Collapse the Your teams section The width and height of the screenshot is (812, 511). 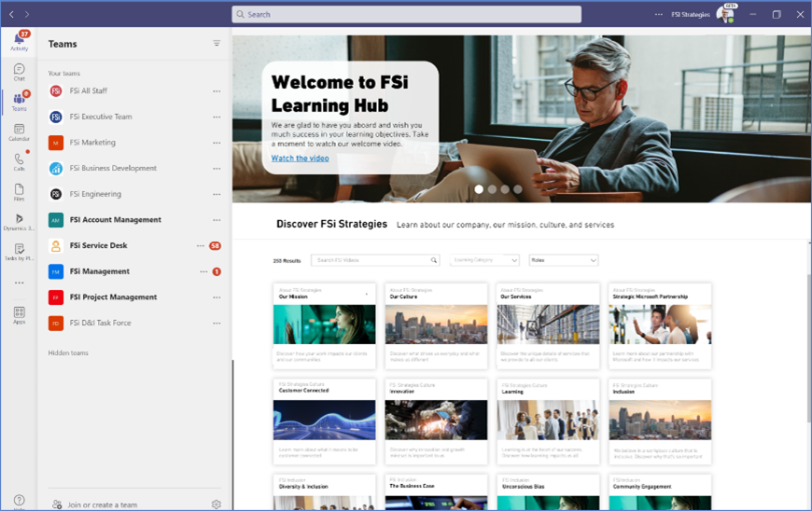pyautogui.click(x=64, y=74)
